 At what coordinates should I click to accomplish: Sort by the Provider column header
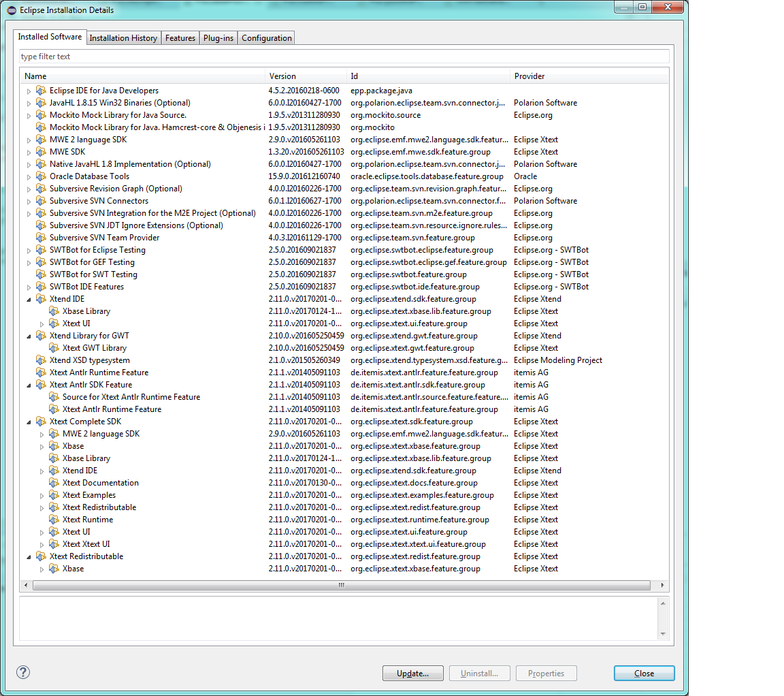[589, 76]
